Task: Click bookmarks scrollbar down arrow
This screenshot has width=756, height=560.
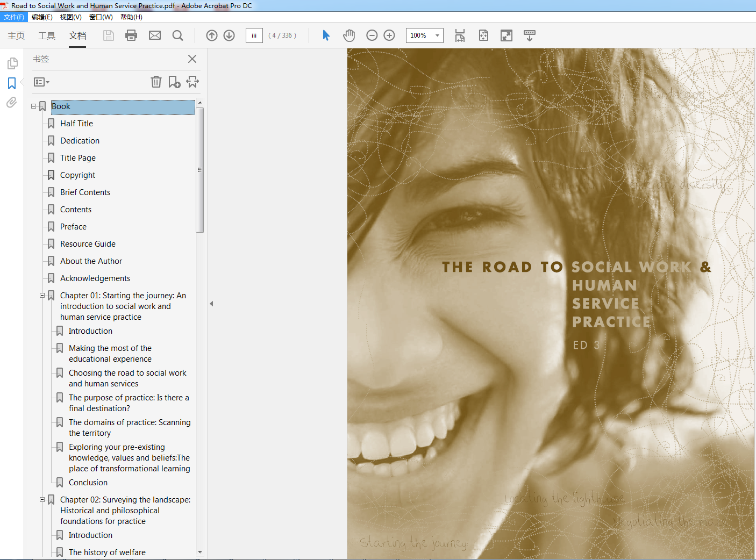Action: [200, 552]
